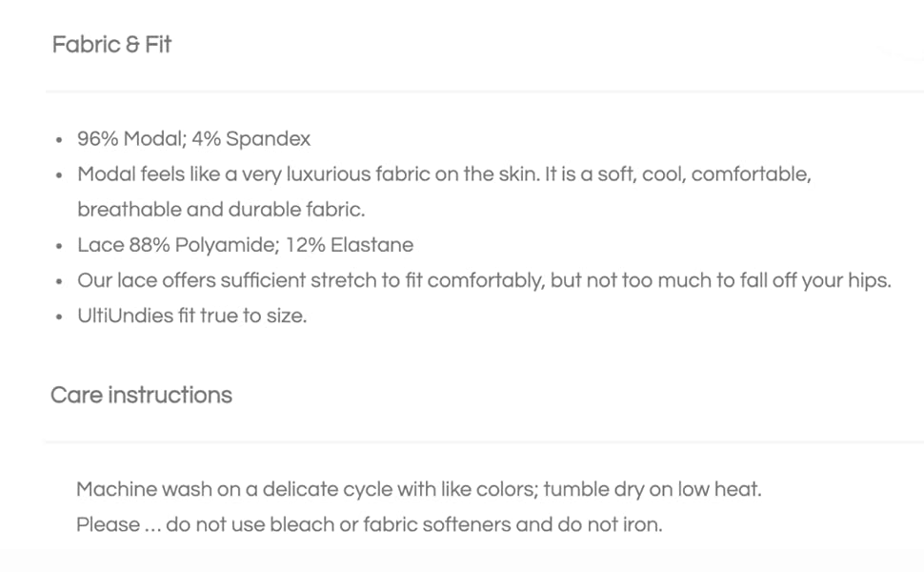Click the bullet beside "96% Modal; 4% Spandex"

[60, 140]
